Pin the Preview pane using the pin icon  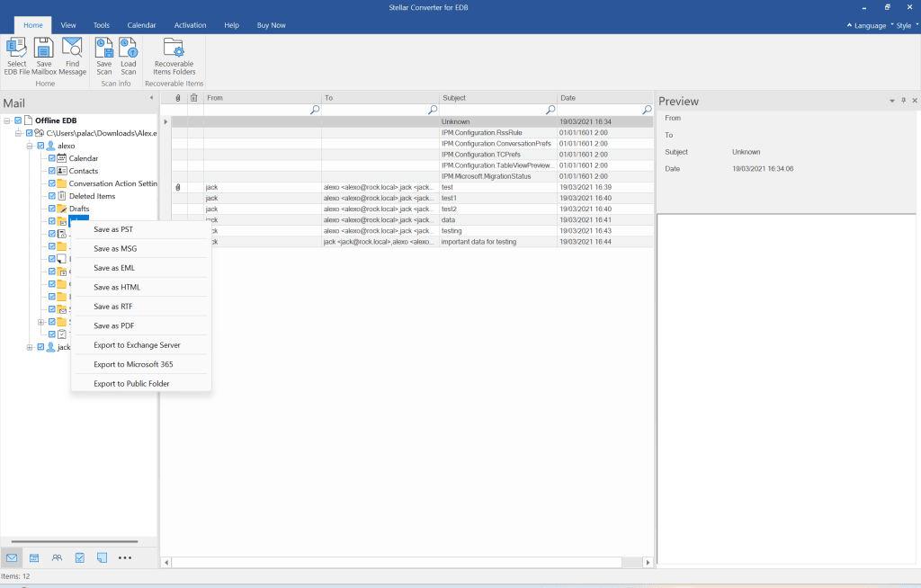point(903,101)
